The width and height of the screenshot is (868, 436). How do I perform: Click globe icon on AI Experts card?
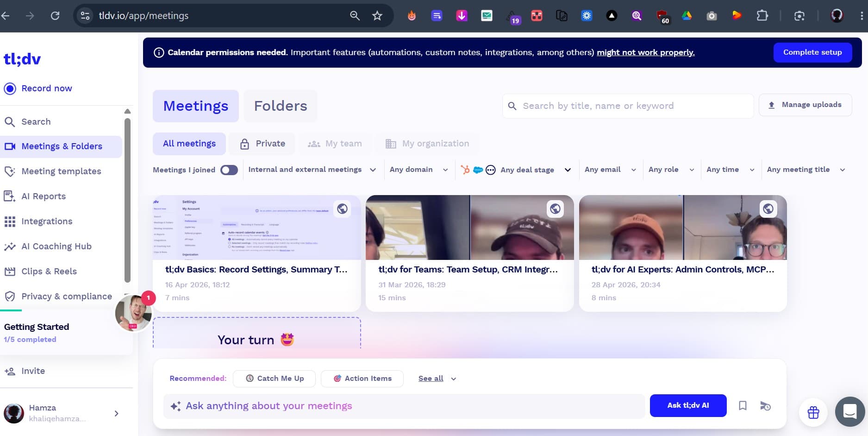[768, 209]
